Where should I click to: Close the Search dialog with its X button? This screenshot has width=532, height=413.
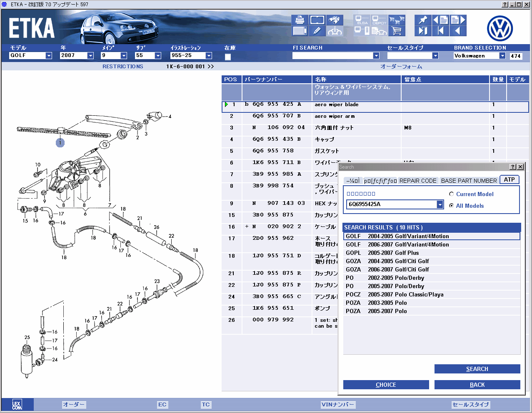[x=520, y=167]
